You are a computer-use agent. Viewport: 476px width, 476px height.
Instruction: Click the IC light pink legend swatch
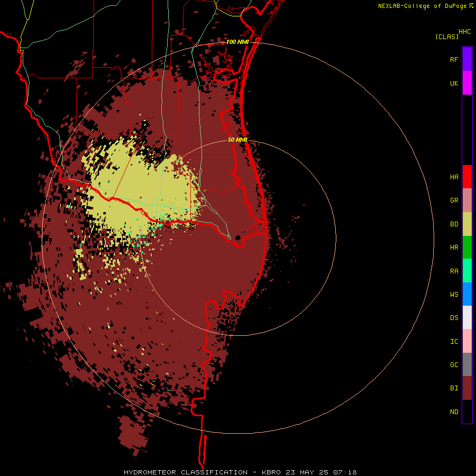[467, 341]
